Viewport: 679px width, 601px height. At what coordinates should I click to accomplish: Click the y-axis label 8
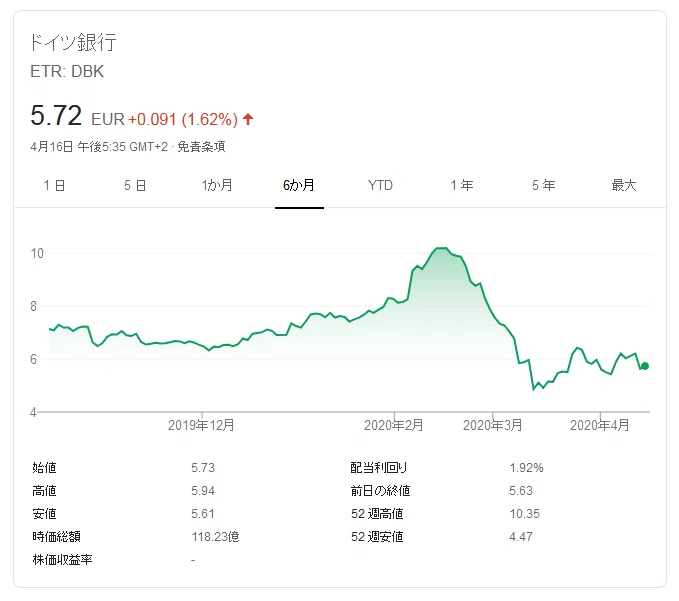click(x=34, y=307)
